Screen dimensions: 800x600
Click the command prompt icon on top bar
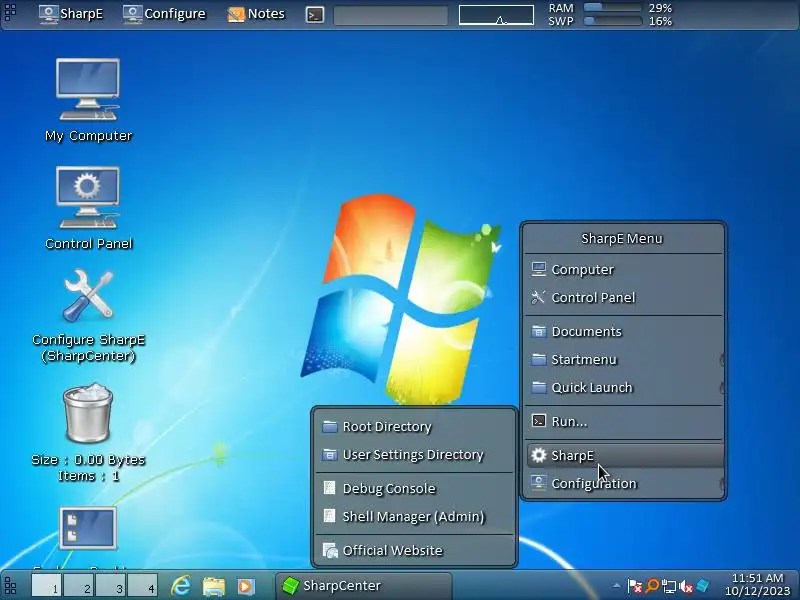click(x=315, y=15)
